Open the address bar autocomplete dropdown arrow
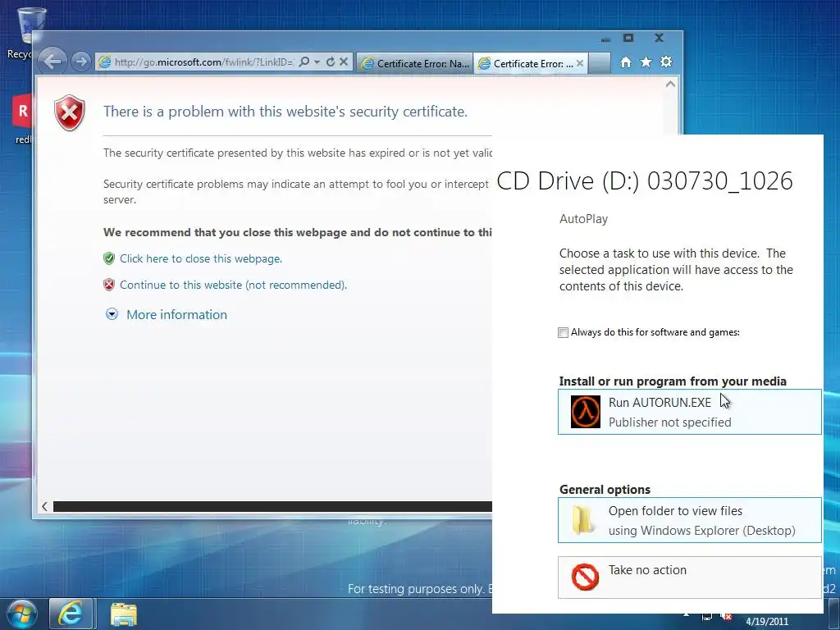 (x=317, y=62)
